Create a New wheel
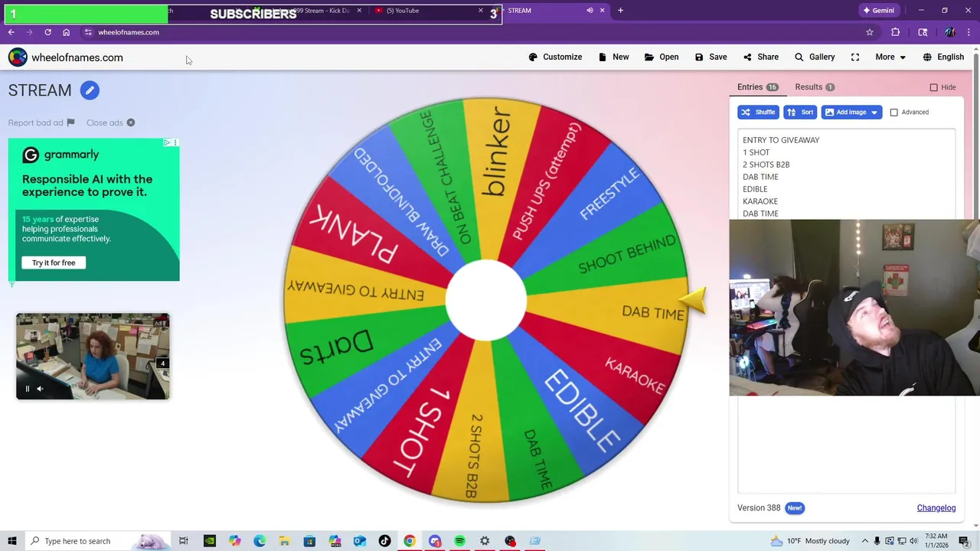Viewport: 980px width, 551px height. [x=613, y=57]
